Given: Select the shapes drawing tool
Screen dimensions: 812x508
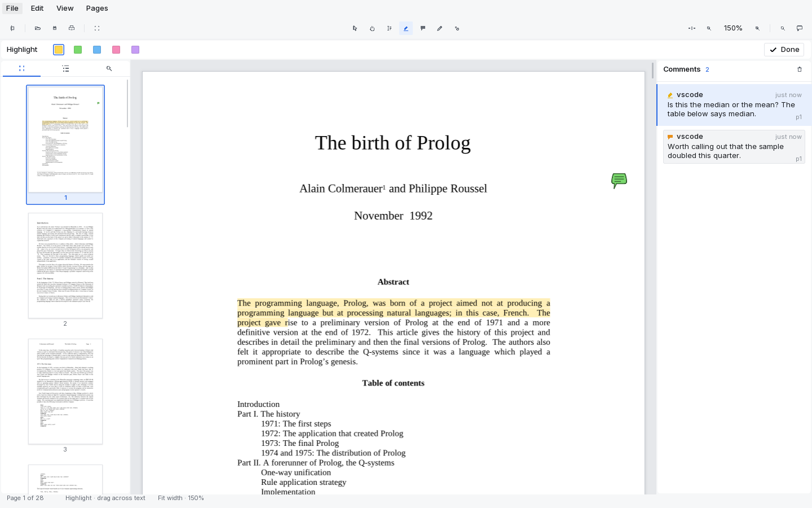Looking at the screenshot, I should point(457,28).
